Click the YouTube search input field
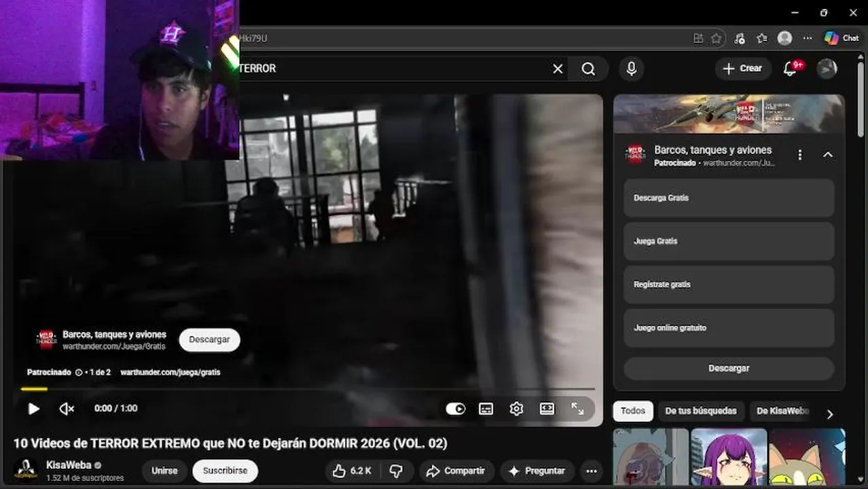This screenshot has width=868, height=489. click(394, 69)
